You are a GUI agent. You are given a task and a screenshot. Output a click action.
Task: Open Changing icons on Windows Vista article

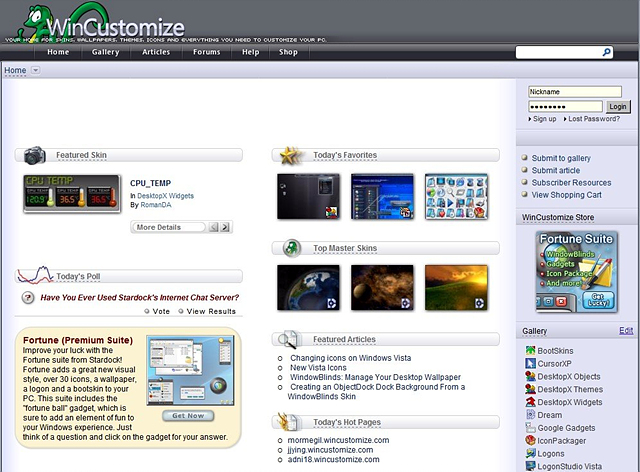(x=351, y=358)
